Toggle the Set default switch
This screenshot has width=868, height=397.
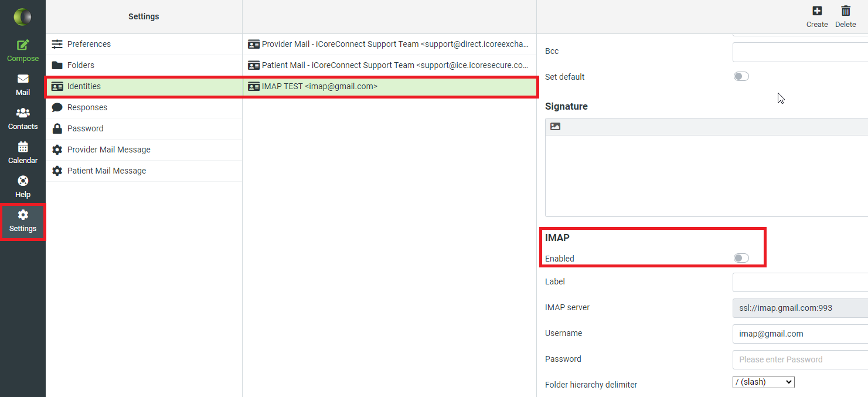(x=741, y=76)
